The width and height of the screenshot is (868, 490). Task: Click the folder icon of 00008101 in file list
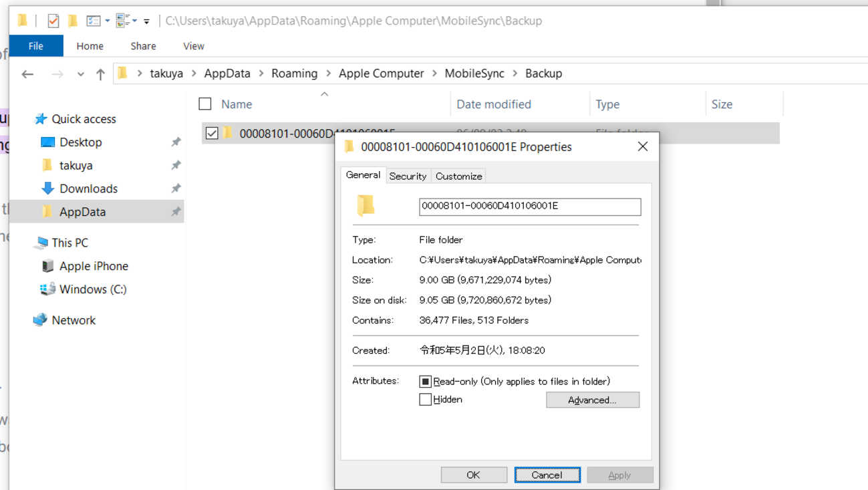[228, 133]
